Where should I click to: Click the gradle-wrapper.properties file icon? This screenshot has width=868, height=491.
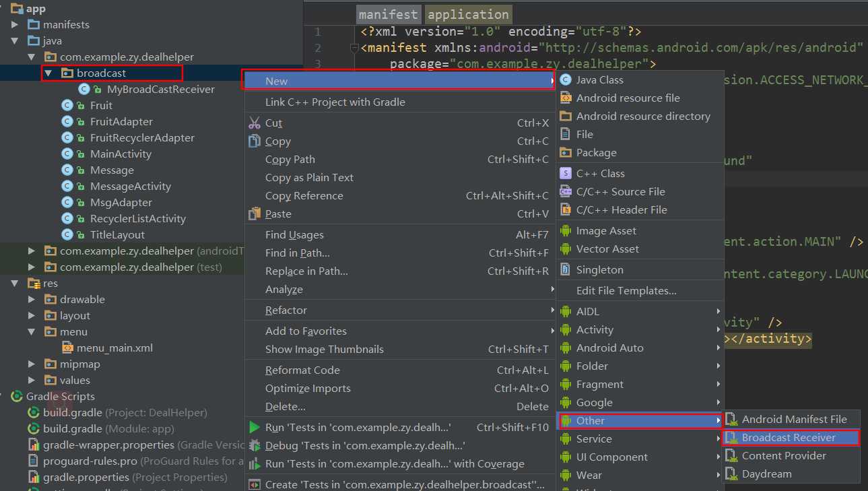(34, 445)
